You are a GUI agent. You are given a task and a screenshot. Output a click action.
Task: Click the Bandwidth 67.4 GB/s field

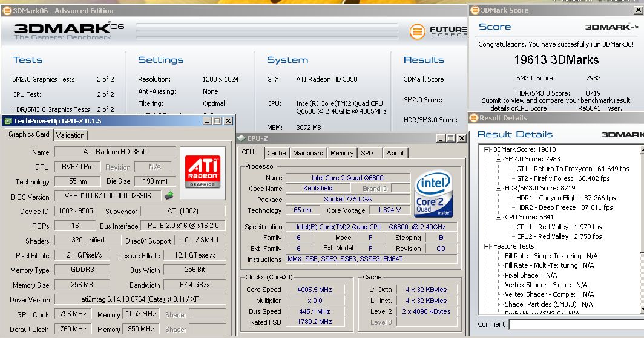(x=195, y=285)
